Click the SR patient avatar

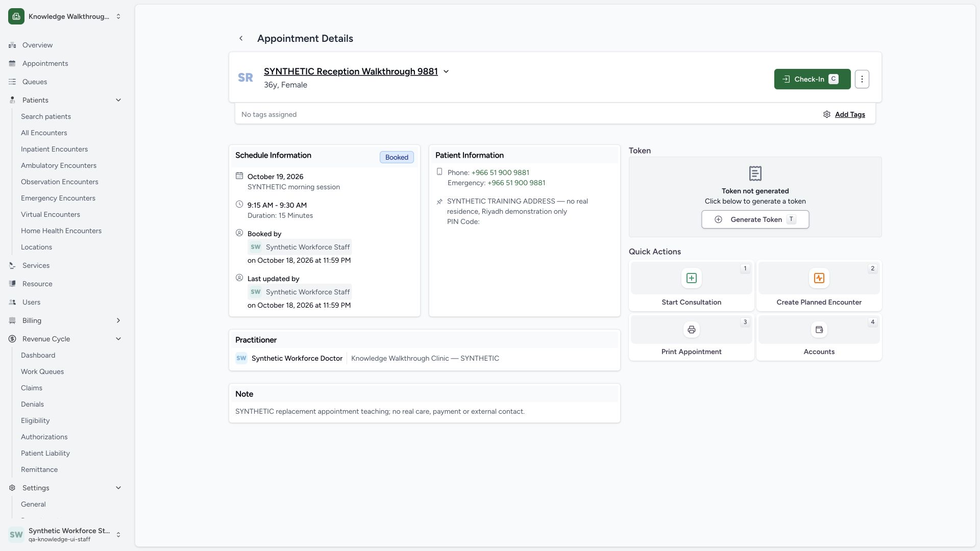246,78
